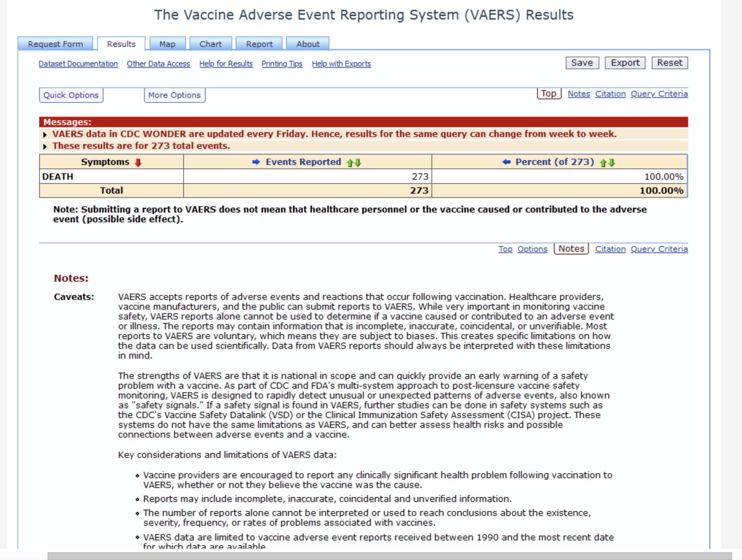Open Help with Exports link
The width and height of the screenshot is (742, 560).
point(341,64)
